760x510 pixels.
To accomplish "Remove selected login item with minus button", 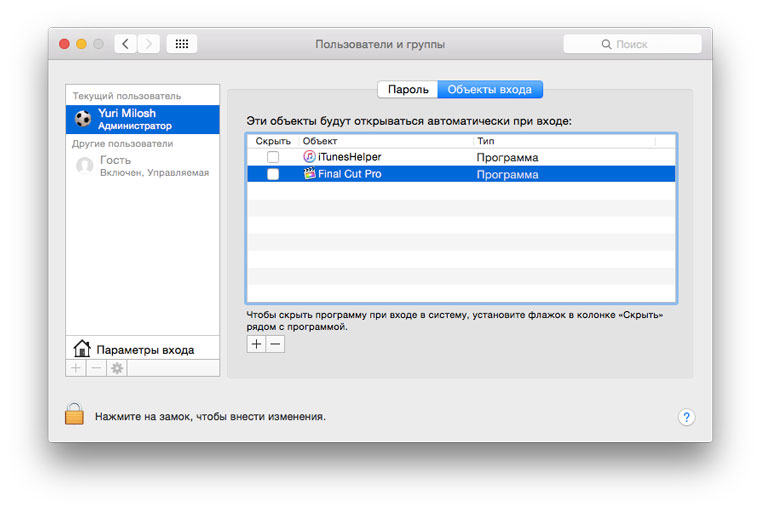I will (x=275, y=344).
